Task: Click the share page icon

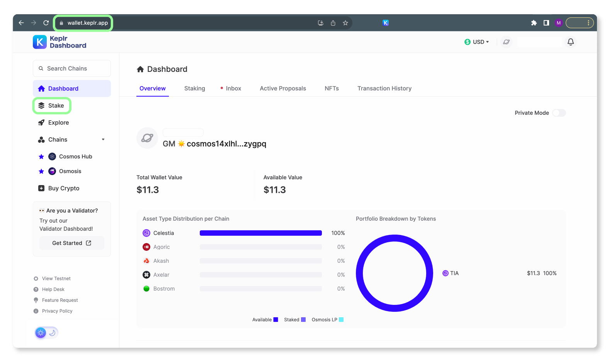Action: tap(333, 23)
